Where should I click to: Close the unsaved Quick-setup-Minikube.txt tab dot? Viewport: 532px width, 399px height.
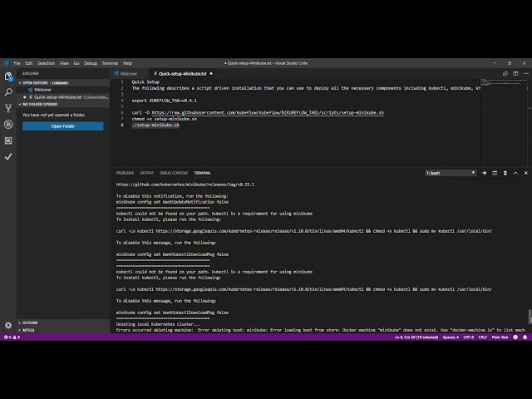(211, 74)
